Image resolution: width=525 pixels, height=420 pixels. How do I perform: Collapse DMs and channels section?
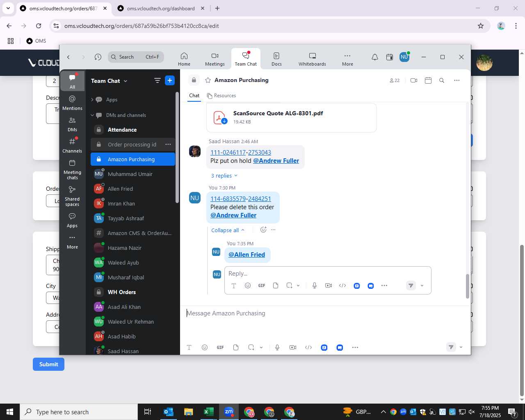tap(92, 115)
